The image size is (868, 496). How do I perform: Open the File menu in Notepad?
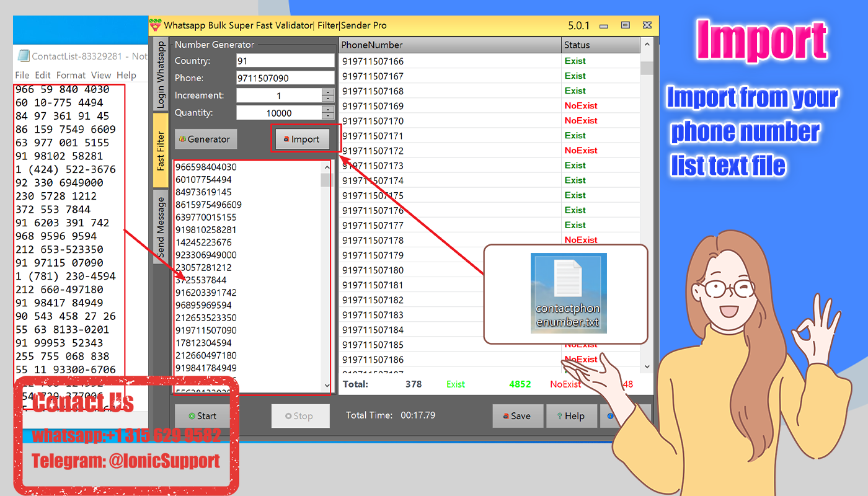[22, 75]
